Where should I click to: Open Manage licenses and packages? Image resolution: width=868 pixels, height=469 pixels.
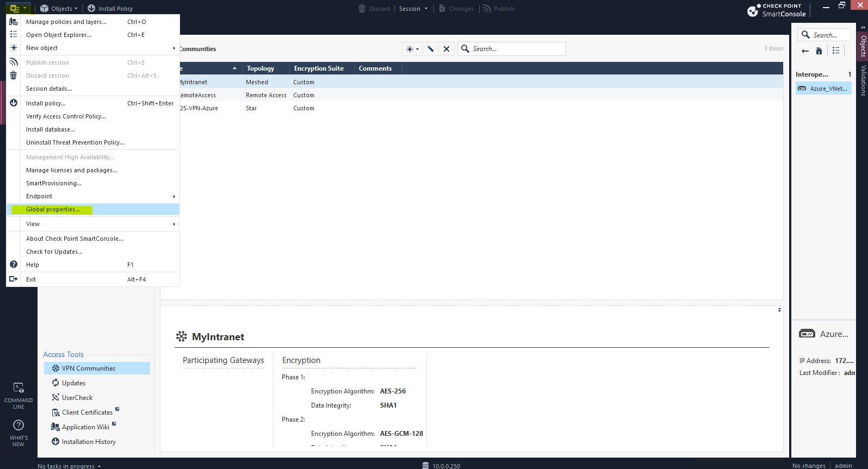click(x=93, y=170)
